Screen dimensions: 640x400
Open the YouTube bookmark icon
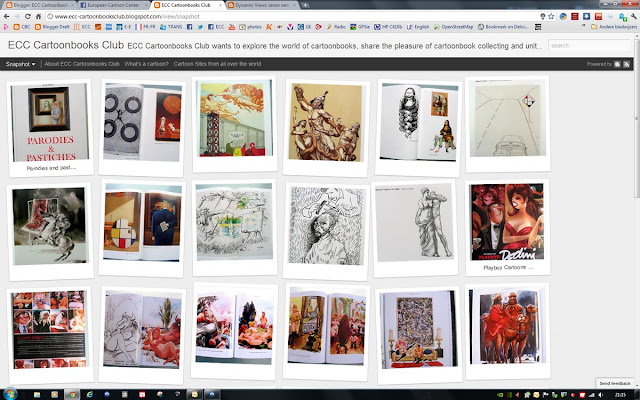[x=232, y=27]
